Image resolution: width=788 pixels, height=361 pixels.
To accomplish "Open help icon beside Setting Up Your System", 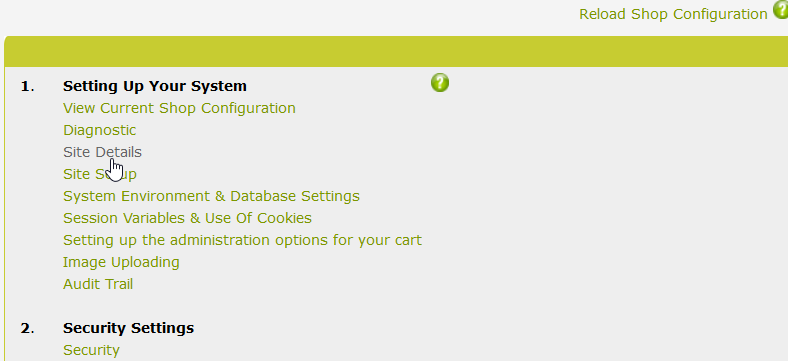I will 440,82.
